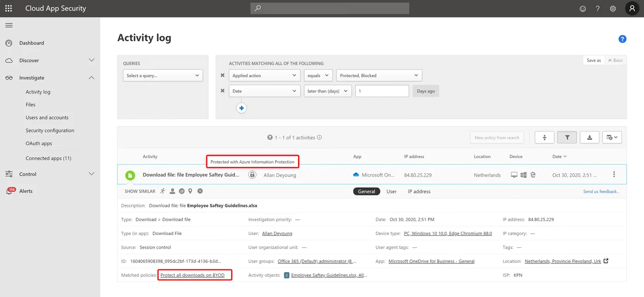644x297 pixels.
Task: Open the settings gear in header
Action: (613, 9)
